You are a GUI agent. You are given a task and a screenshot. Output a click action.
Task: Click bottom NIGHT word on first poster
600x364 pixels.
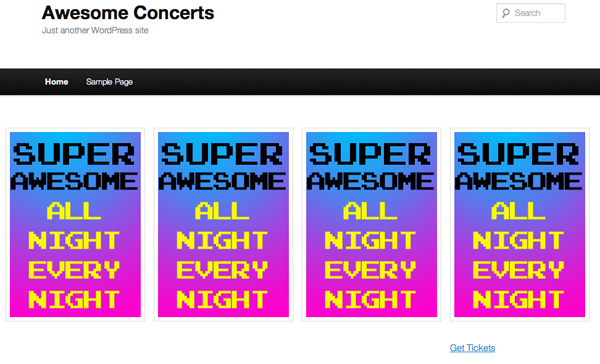coord(74,299)
